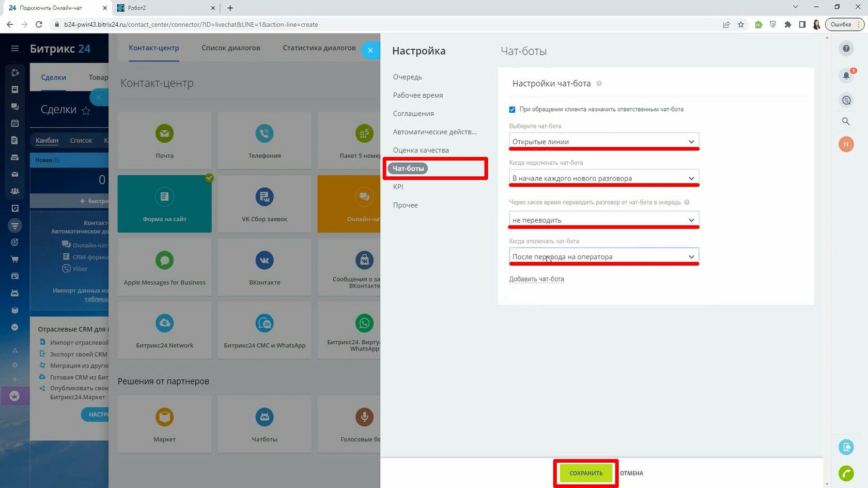Share this page icon in address bar
This screenshot has width=868, height=488.
726,24
